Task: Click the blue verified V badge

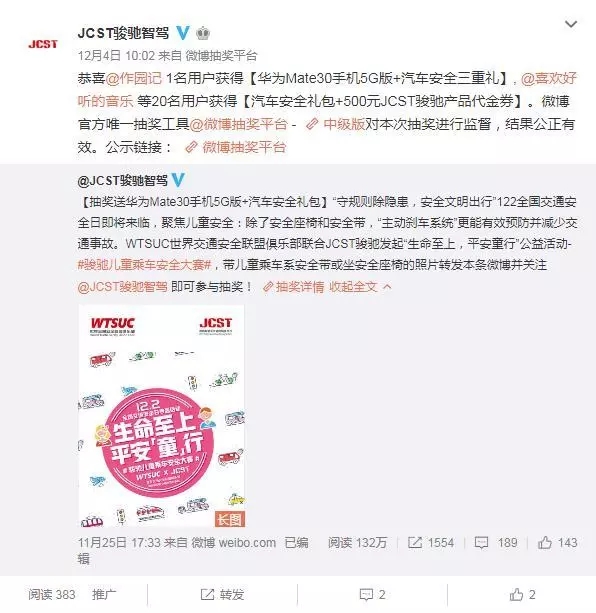Action: tap(183, 33)
